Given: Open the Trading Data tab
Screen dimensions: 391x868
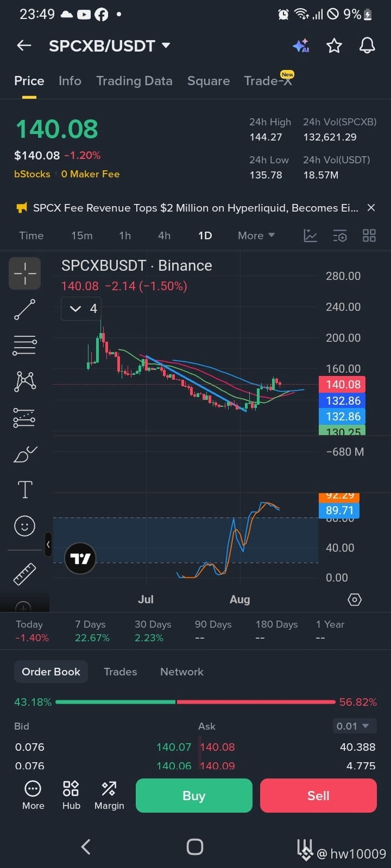Looking at the screenshot, I should tap(134, 81).
